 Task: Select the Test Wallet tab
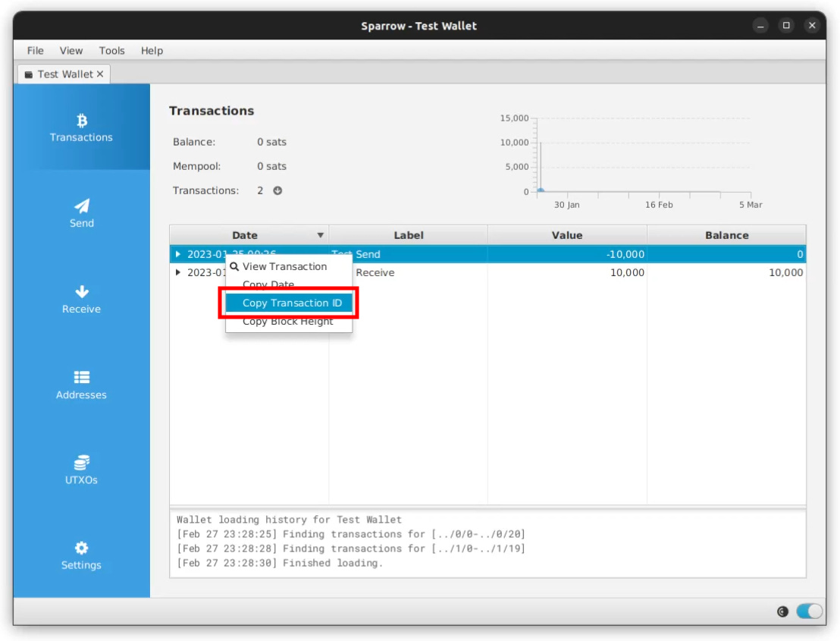tap(65, 74)
